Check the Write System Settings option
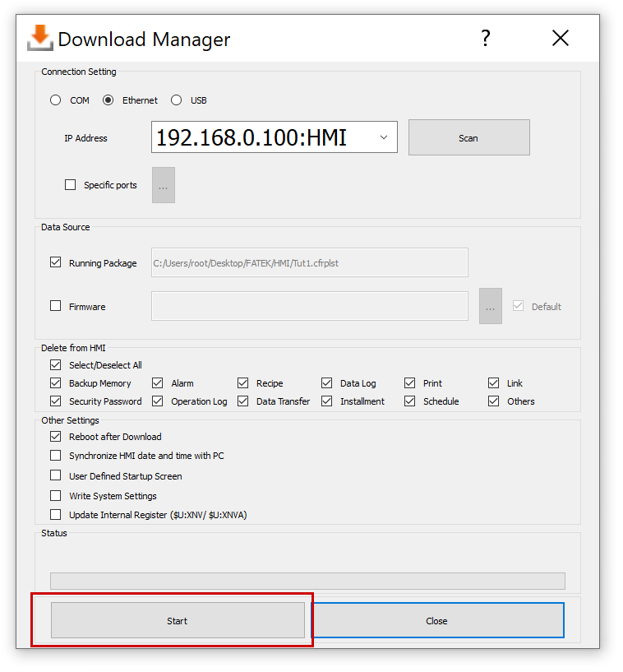 pos(56,496)
